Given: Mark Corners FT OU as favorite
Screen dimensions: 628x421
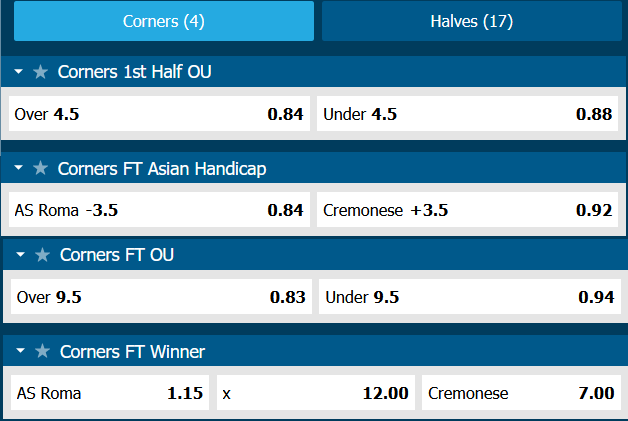Looking at the screenshot, I should click(42, 255).
